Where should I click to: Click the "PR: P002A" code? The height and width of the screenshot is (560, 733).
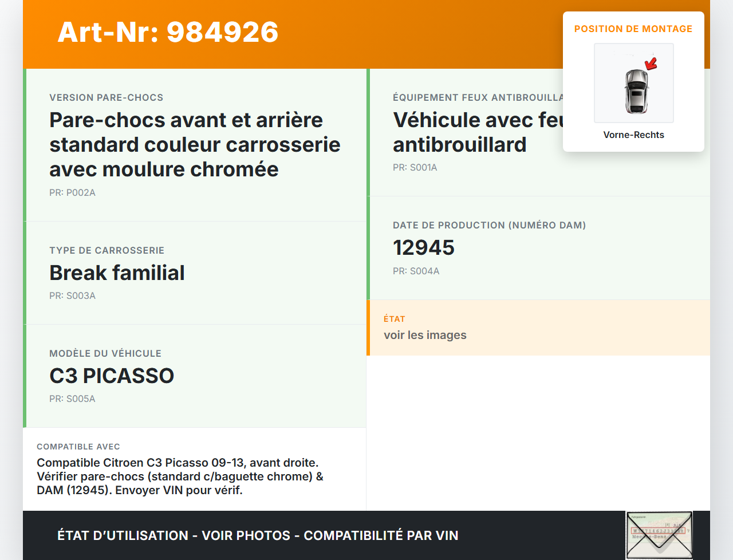[x=72, y=192]
